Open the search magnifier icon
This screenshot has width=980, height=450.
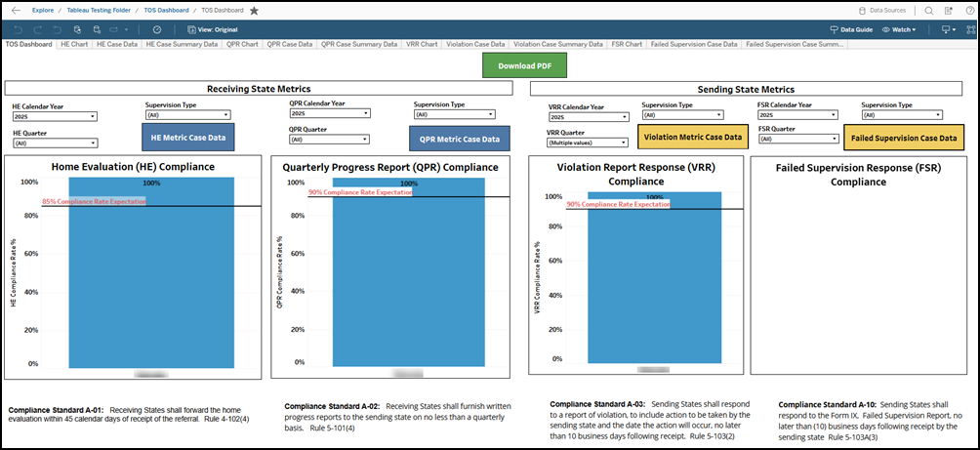point(929,10)
